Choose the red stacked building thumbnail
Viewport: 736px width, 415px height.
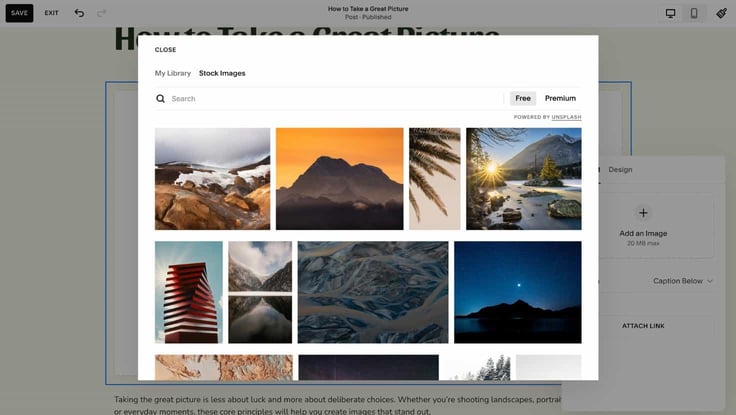pos(189,292)
